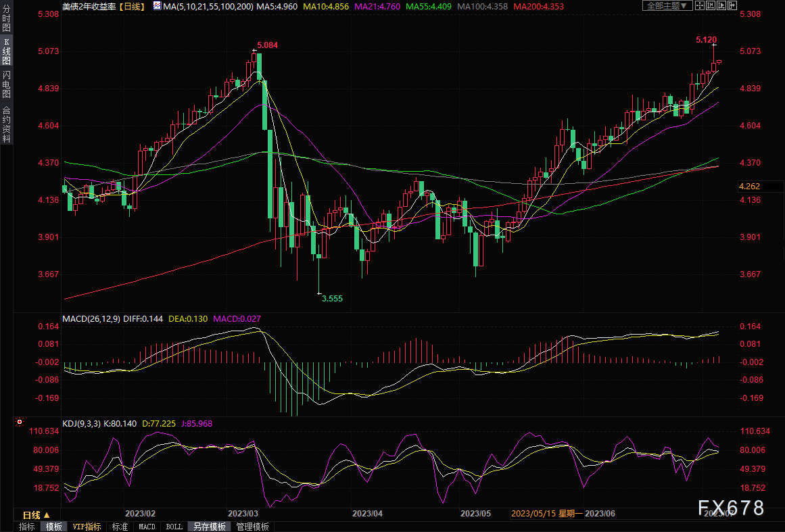Image resolution: width=785 pixels, height=532 pixels.
Task: Select the 指标 bottom tab
Action: point(27,527)
